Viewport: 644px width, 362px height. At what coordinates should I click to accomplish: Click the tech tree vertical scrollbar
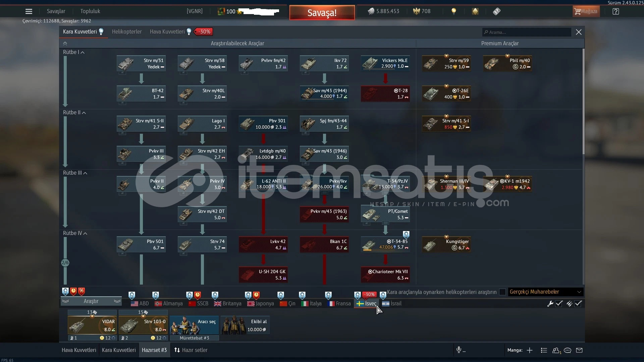pyautogui.click(x=583, y=101)
